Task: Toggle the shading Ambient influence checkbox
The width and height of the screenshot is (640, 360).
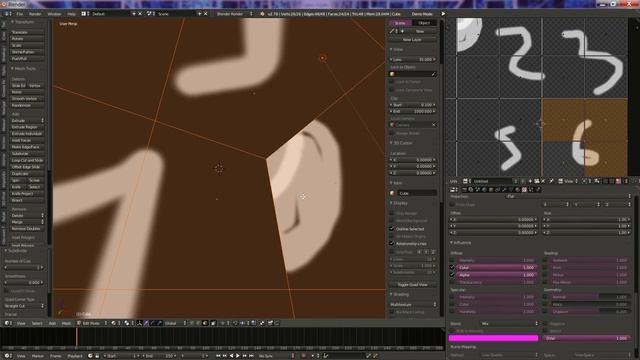Action: point(545,260)
